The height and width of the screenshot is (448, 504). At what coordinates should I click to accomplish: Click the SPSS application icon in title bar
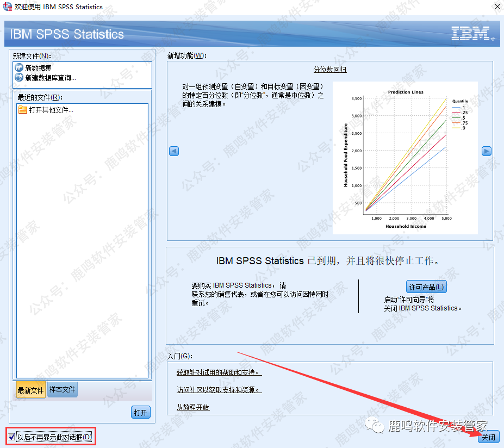(x=7, y=7)
